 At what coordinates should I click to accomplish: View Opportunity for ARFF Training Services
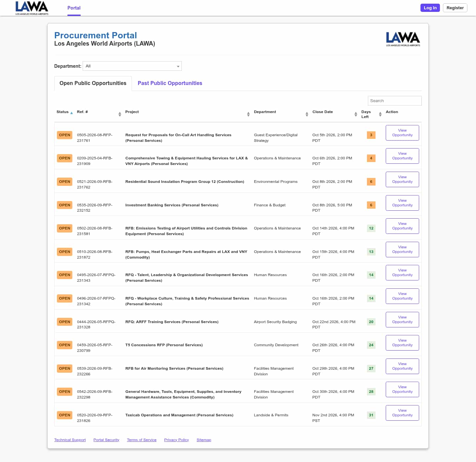pyautogui.click(x=402, y=319)
